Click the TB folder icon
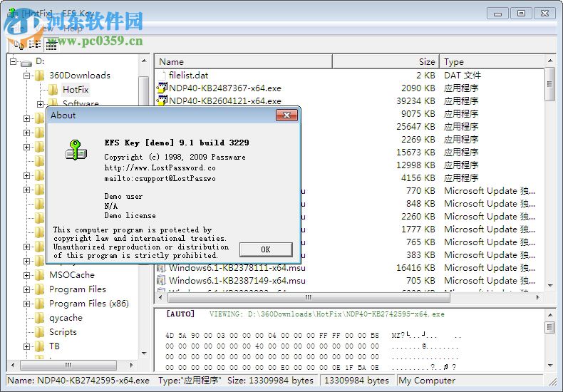The image size is (563, 392). [39, 346]
